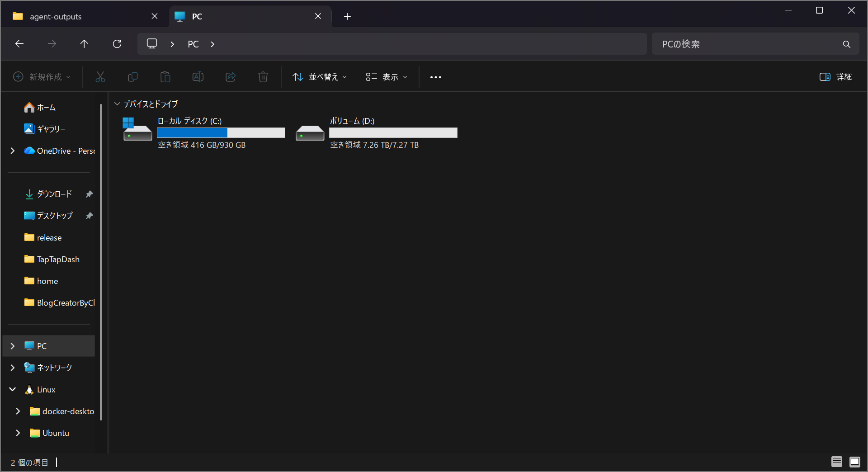Screen dimensions: 868x472
Task: Go back with the left arrow button
Action: coord(19,44)
